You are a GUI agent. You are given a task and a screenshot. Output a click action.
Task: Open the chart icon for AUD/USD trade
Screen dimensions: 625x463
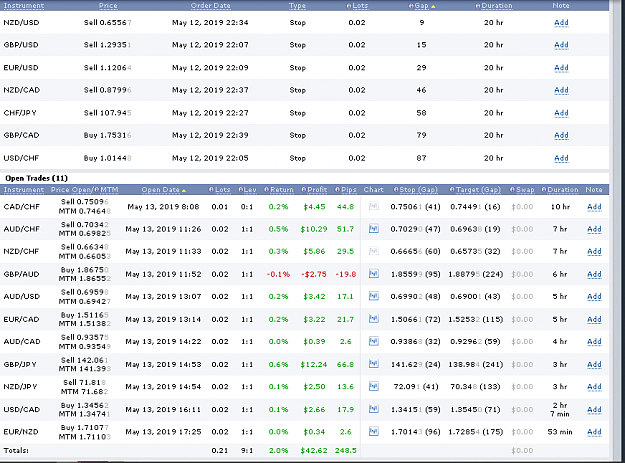click(x=373, y=296)
